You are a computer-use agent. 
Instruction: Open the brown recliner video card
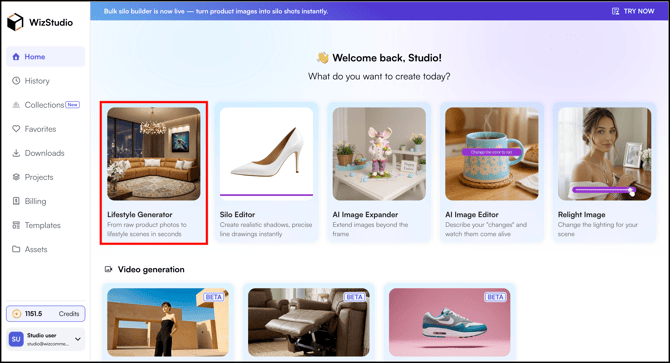309,322
